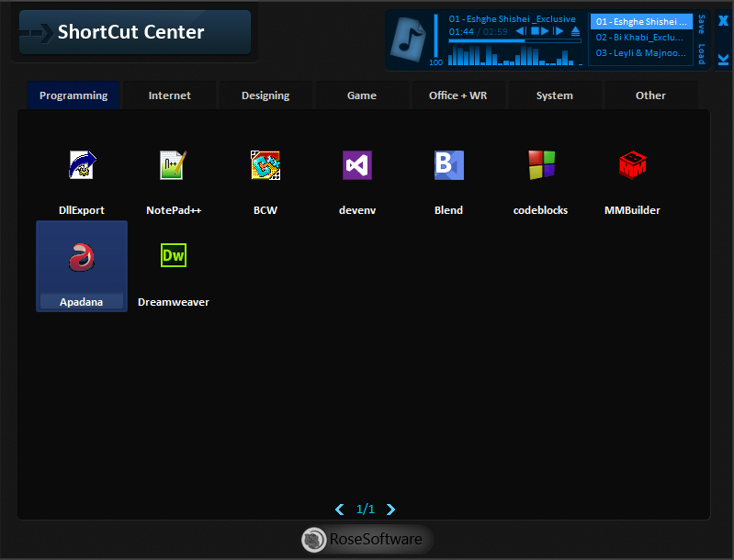Image resolution: width=734 pixels, height=560 pixels.
Task: Launch the MMBuilder red cube icon
Action: [x=632, y=164]
